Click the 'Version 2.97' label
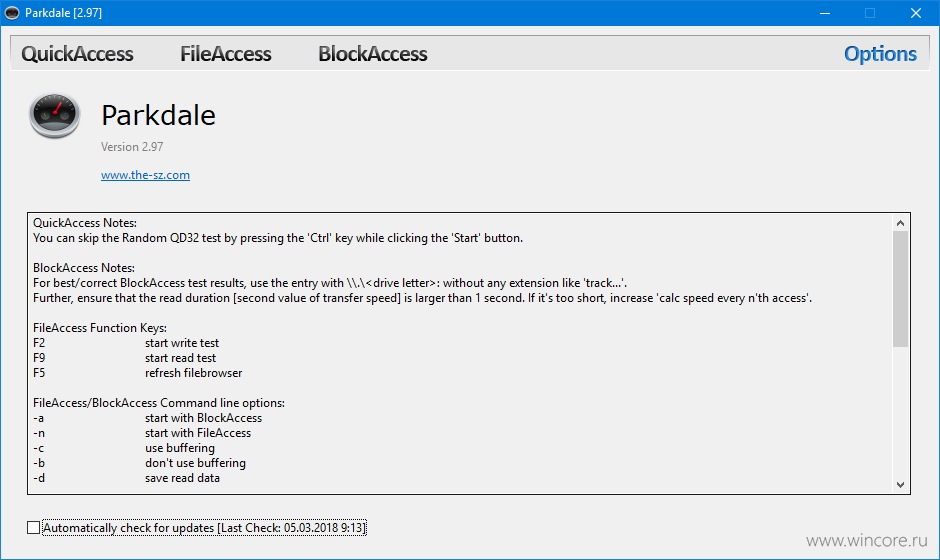The height and width of the screenshot is (560, 940). click(x=132, y=147)
